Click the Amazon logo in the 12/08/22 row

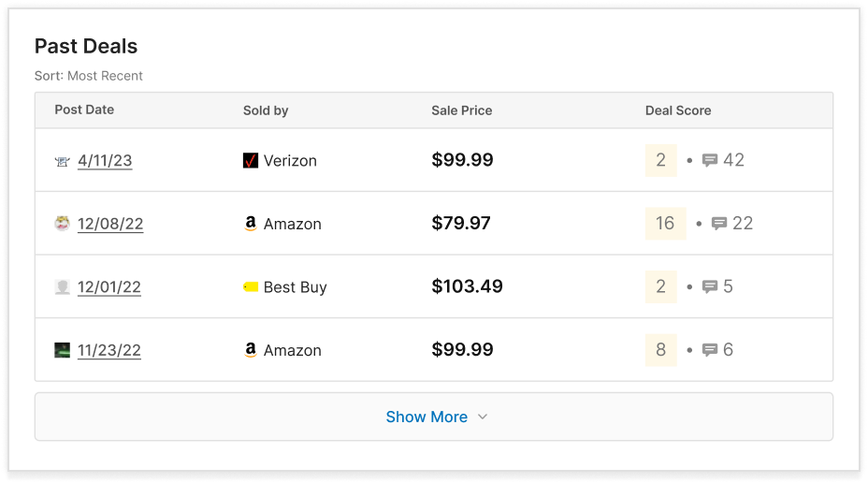[251, 223]
